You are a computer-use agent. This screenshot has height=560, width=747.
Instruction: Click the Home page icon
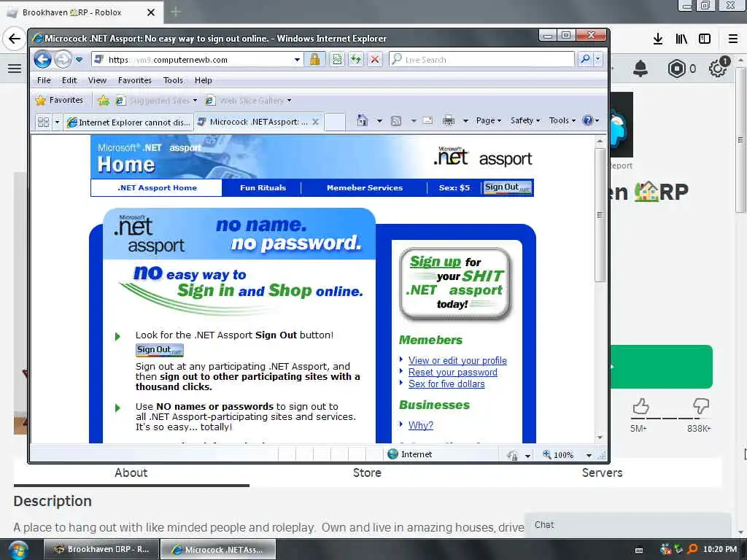(362, 120)
